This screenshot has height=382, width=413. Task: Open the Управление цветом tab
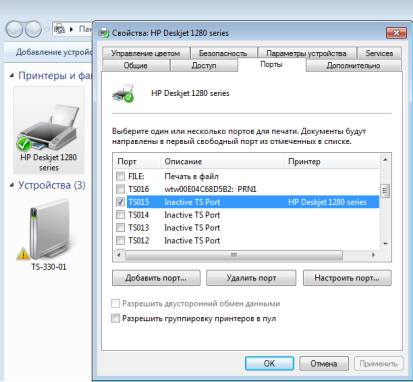click(146, 53)
